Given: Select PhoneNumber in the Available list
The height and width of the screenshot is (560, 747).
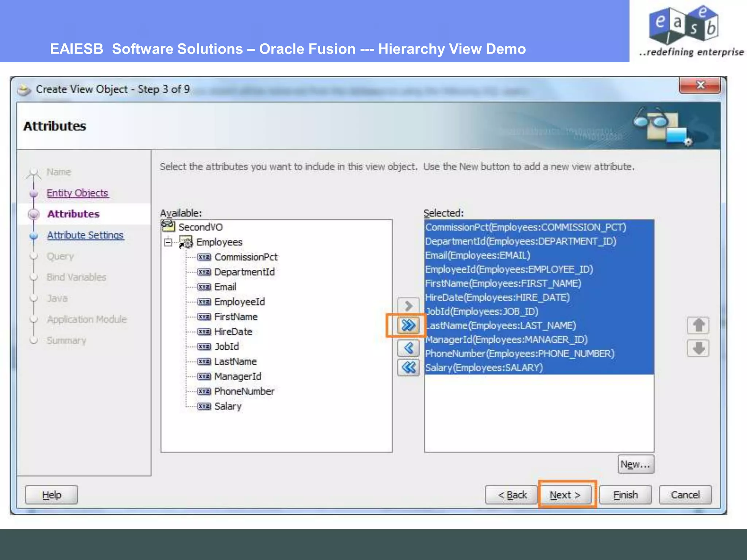Looking at the screenshot, I should coord(244,391).
